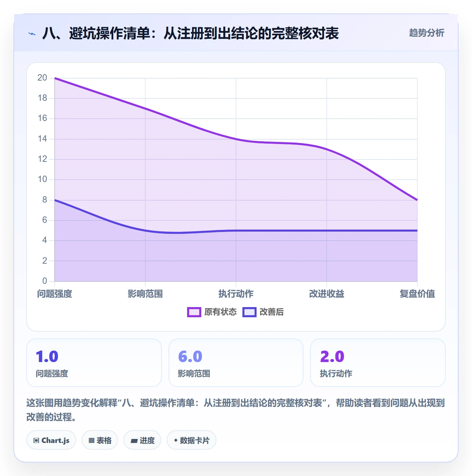Viewport: 472px width, 476px height.
Task: Click the 表格 tag chip
Action: tap(100, 440)
